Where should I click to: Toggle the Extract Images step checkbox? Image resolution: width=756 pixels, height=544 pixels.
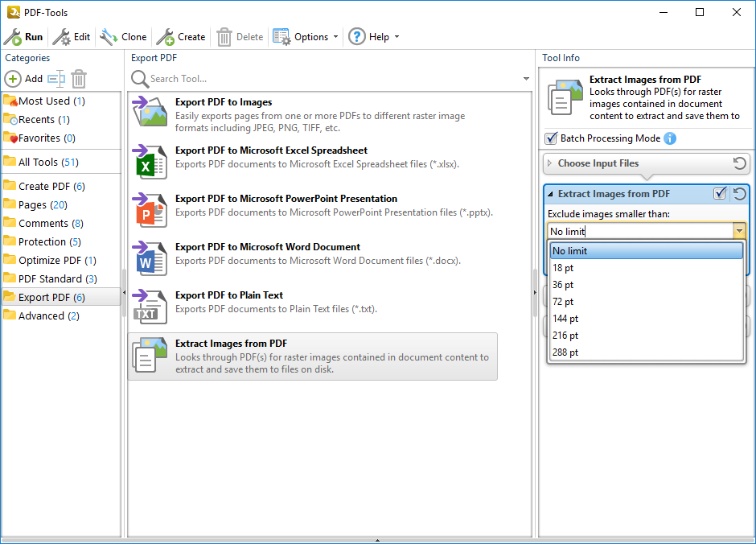click(x=720, y=194)
